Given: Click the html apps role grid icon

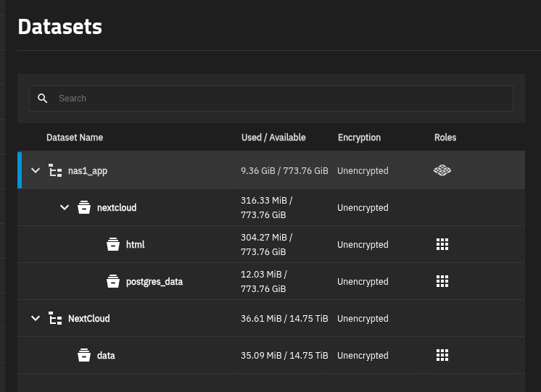Looking at the screenshot, I should [x=442, y=244].
